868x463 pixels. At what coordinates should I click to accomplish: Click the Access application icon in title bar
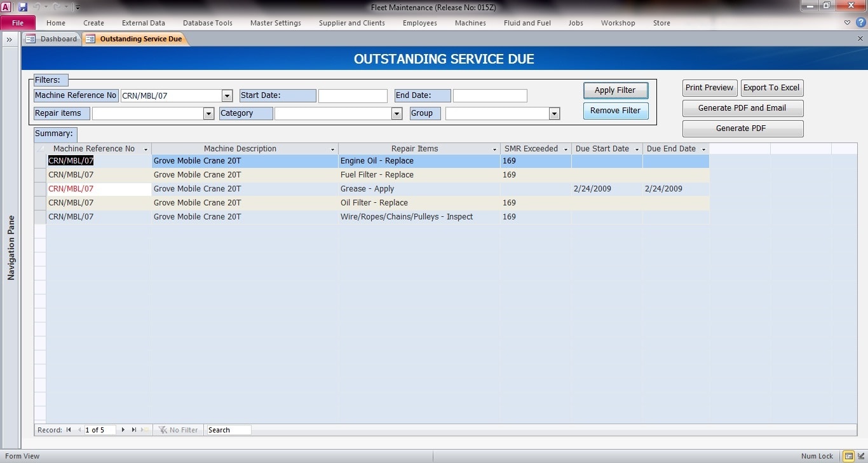coord(6,7)
